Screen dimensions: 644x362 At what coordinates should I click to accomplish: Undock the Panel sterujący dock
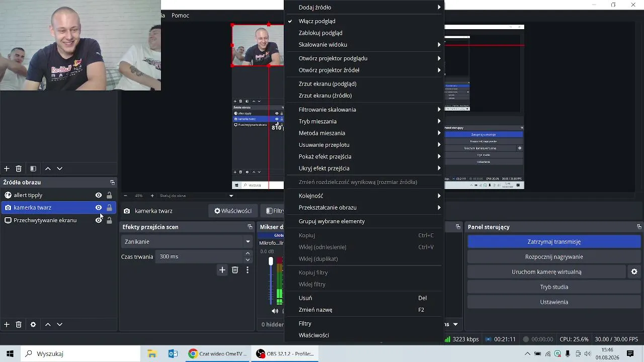coord(639,227)
